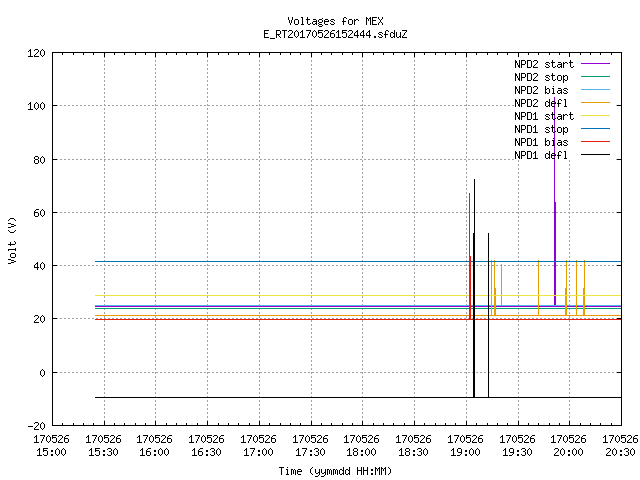Click the 'NPD1 defl' legend label
Screen dimensions: 640x480
541,156
